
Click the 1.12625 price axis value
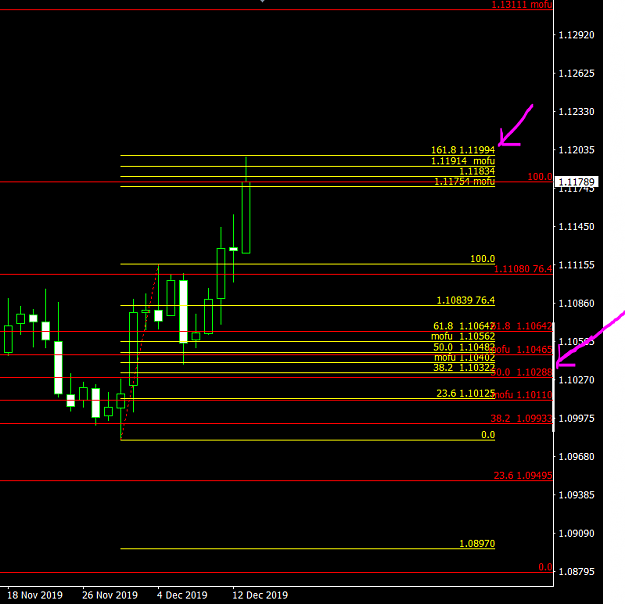click(576, 73)
